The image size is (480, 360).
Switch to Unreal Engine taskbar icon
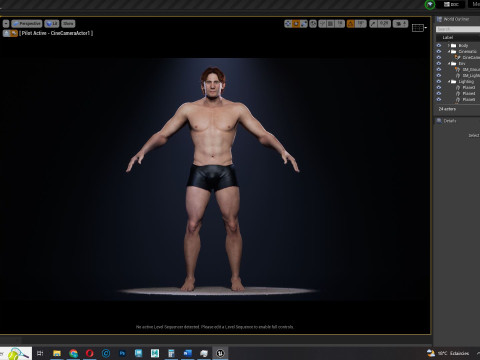tap(220, 353)
